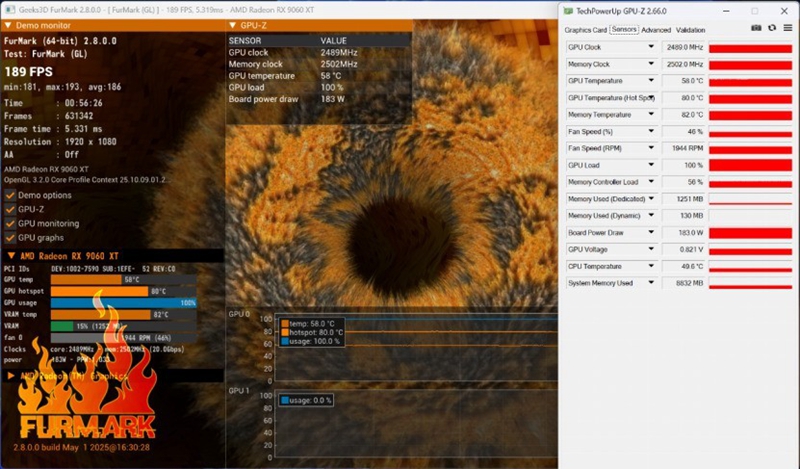Collapse the GPU-Z overlay panel triangle

233,25
